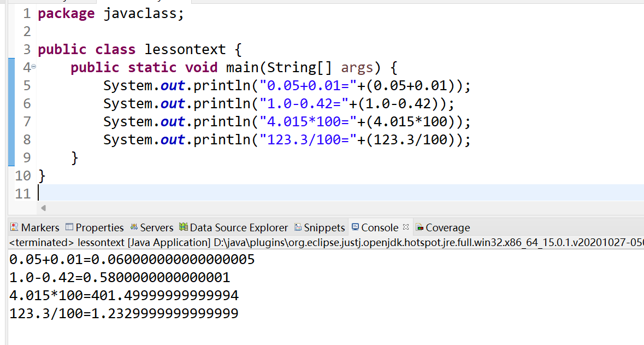The height and width of the screenshot is (345, 644).
Task: Click the Snippets view icon
Action: point(298,227)
